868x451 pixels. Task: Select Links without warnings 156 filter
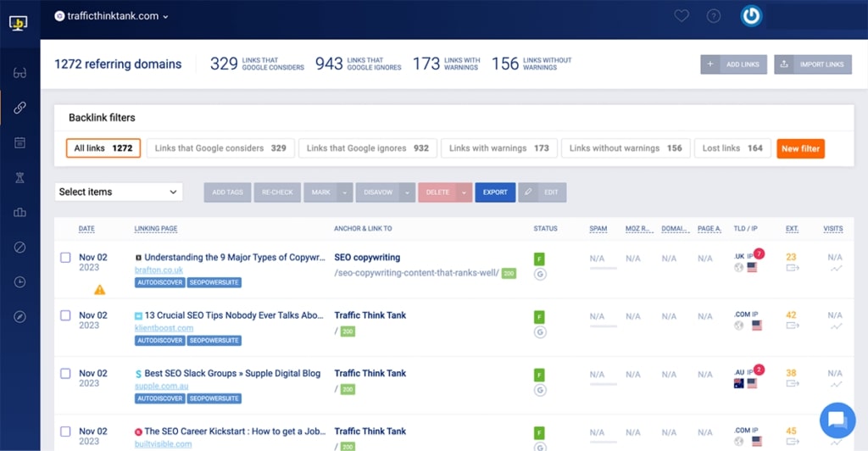626,148
